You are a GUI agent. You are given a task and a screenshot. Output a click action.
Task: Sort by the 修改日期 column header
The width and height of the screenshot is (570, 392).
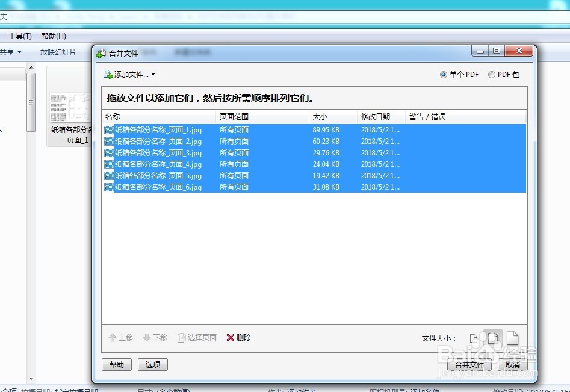tap(381, 117)
